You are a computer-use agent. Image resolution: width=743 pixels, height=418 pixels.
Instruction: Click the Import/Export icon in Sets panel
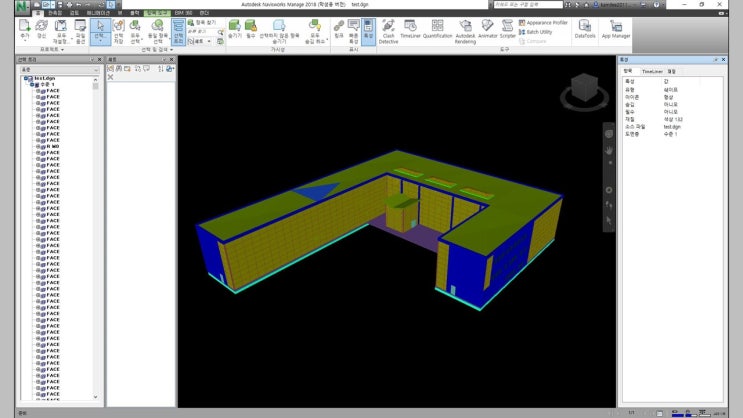click(x=170, y=69)
